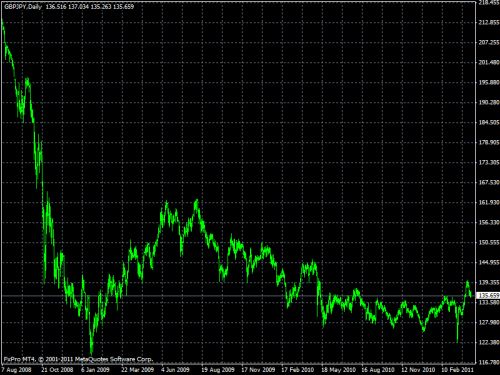Click the OHLC values 136.516 137.034 text
The width and height of the screenshot is (500, 375).
[x=67, y=7]
